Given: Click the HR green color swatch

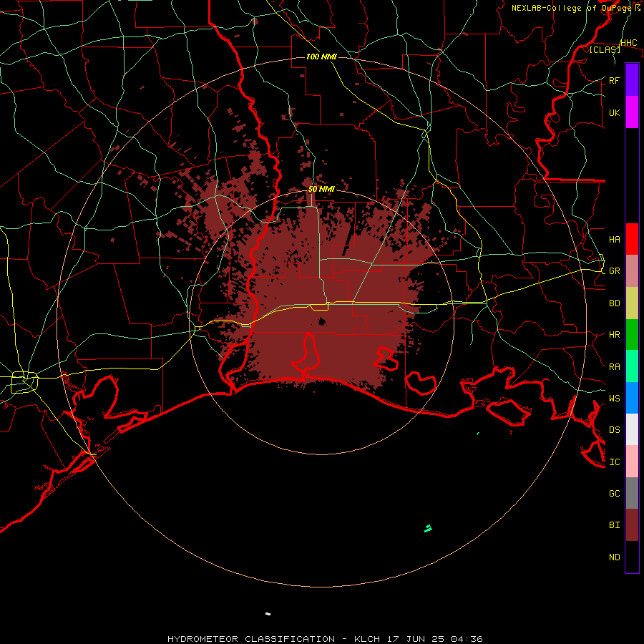Looking at the screenshot, I should 632,334.
